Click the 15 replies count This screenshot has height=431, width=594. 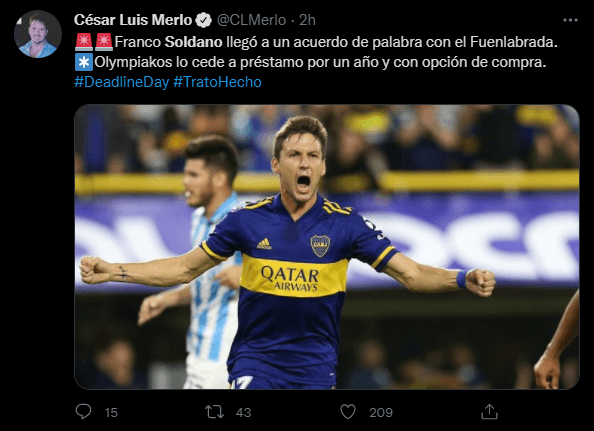click(111, 412)
